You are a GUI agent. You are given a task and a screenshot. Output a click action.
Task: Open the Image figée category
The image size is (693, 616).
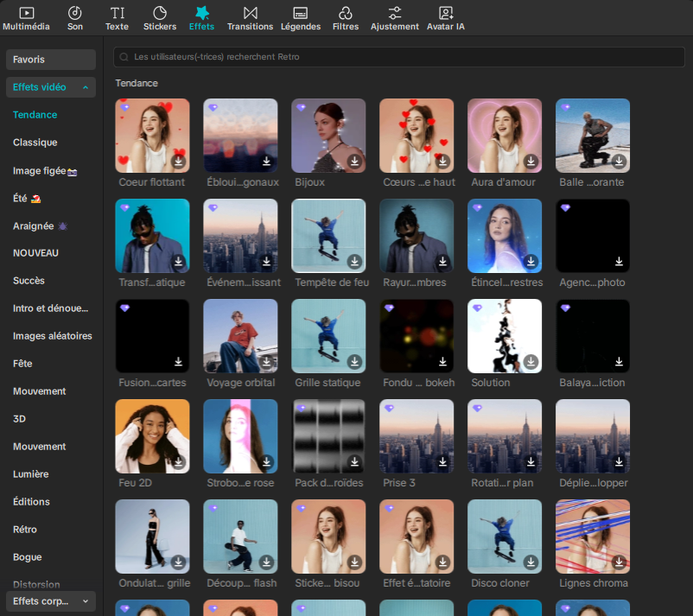click(45, 170)
